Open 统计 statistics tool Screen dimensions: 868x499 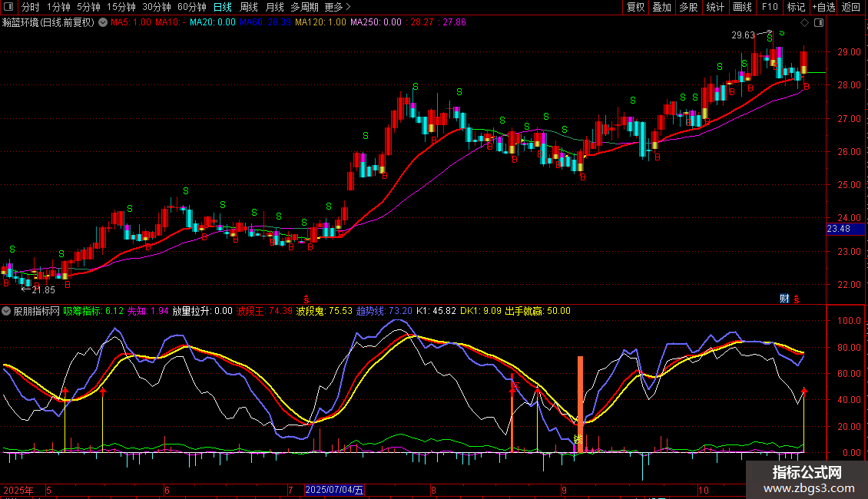715,7
